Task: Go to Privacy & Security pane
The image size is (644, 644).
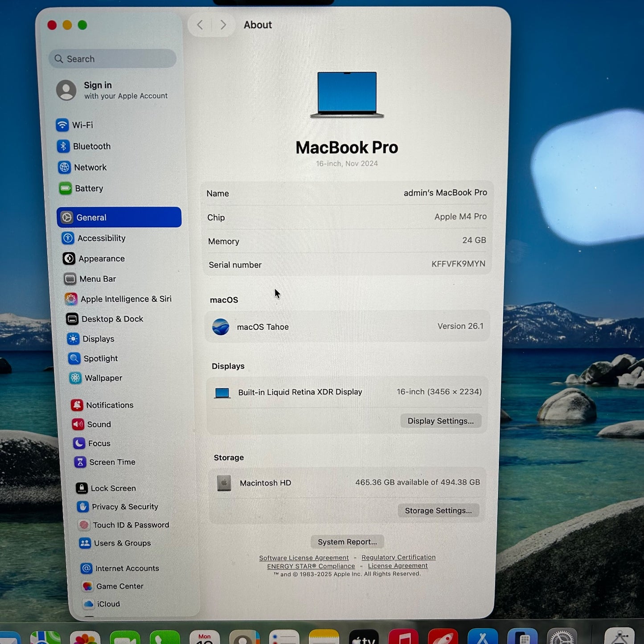Action: [125, 507]
